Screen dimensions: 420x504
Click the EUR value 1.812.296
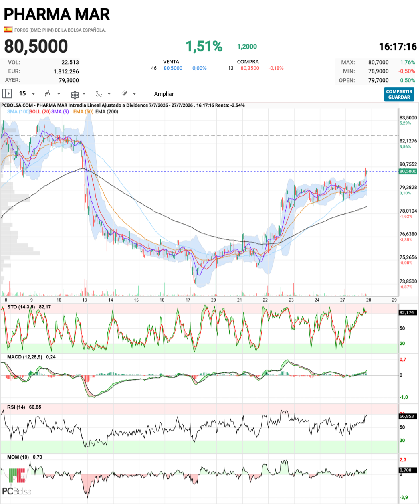pyautogui.click(x=66, y=71)
